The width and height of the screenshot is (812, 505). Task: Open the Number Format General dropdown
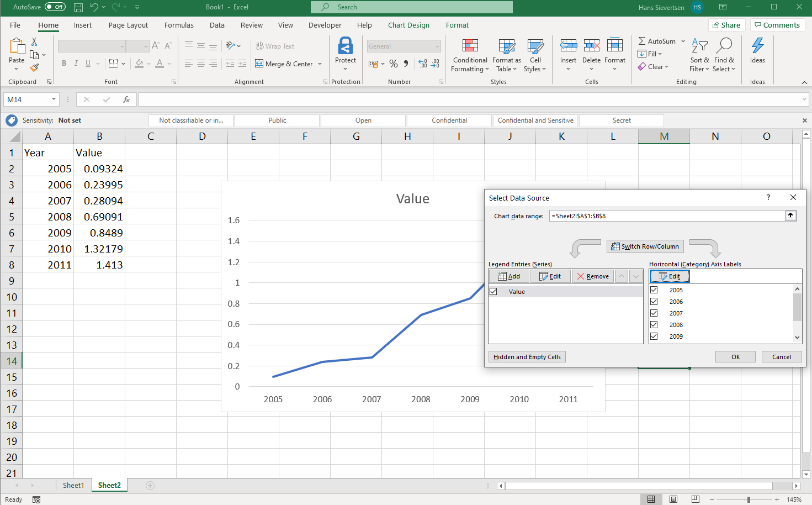click(x=437, y=46)
